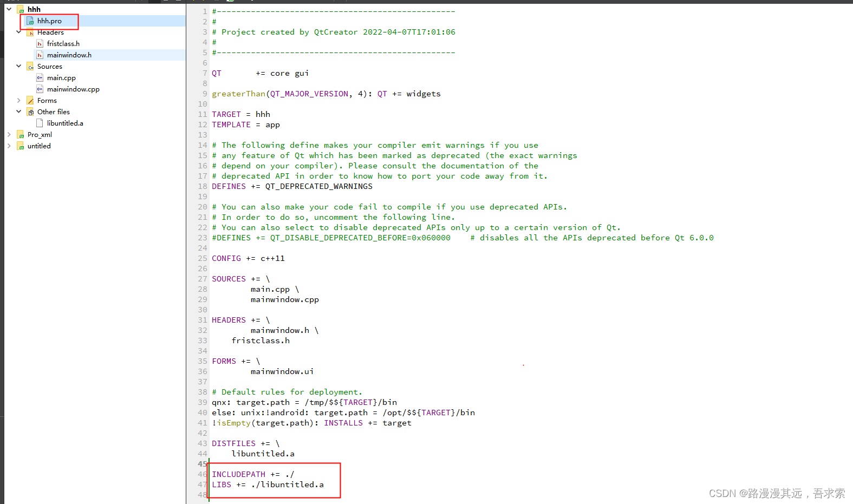Click 'DEFINES += QT_DEPRECATED_WARNINGS' line
Screen dimensions: 853x504
coord(292,186)
